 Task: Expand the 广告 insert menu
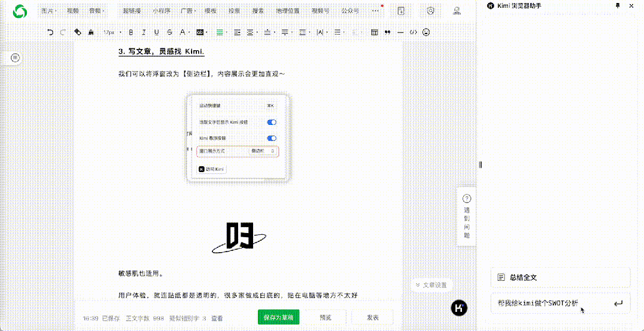pyautogui.click(x=188, y=11)
